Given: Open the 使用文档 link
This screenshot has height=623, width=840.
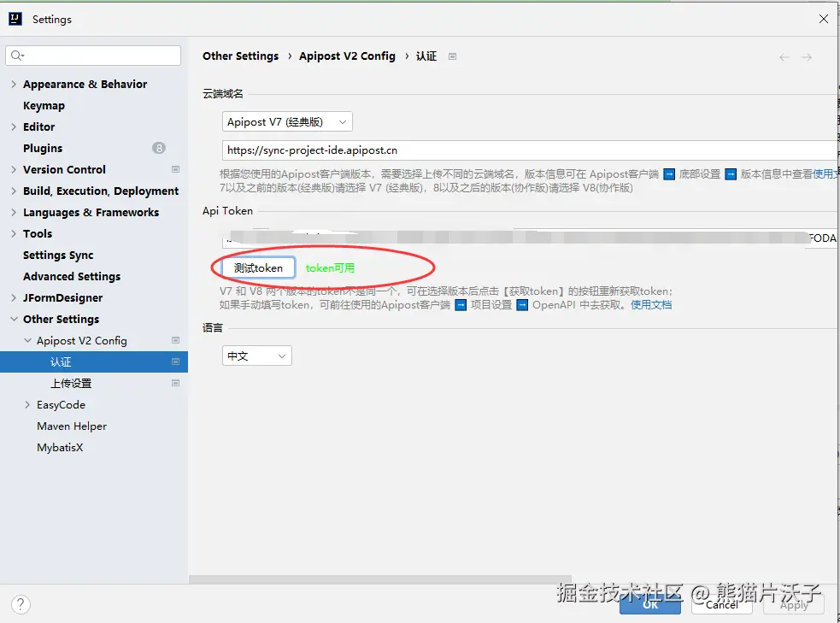Looking at the screenshot, I should [651, 305].
